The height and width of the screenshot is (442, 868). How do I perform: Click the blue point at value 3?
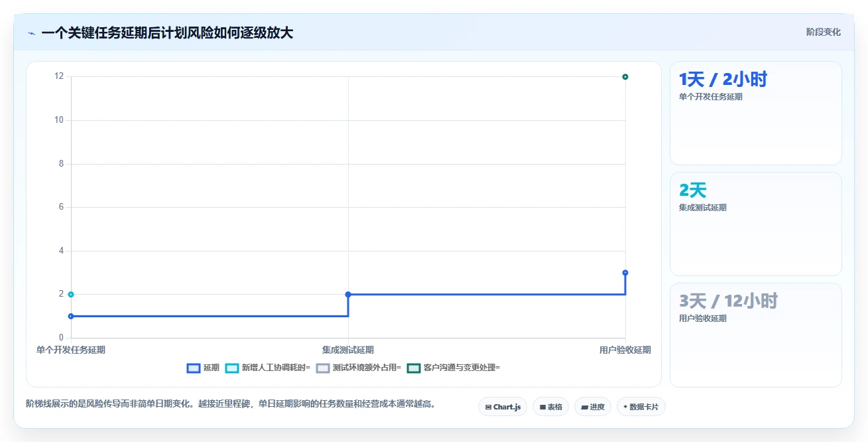coord(625,273)
